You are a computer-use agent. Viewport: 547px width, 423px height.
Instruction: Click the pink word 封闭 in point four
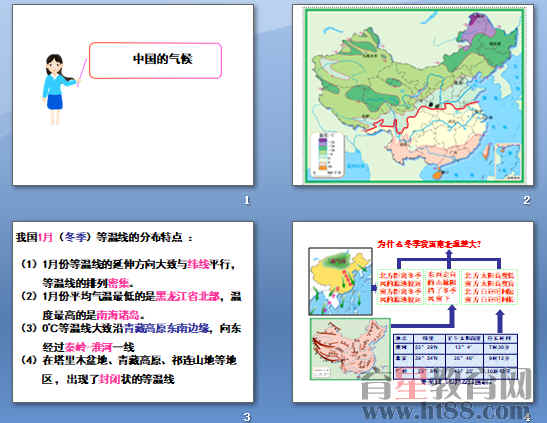coord(110,379)
